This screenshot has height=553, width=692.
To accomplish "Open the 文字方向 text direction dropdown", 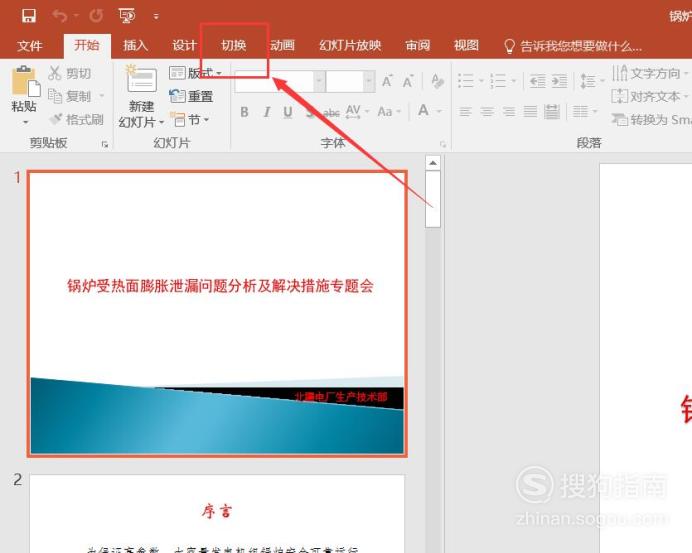I will pos(650,73).
